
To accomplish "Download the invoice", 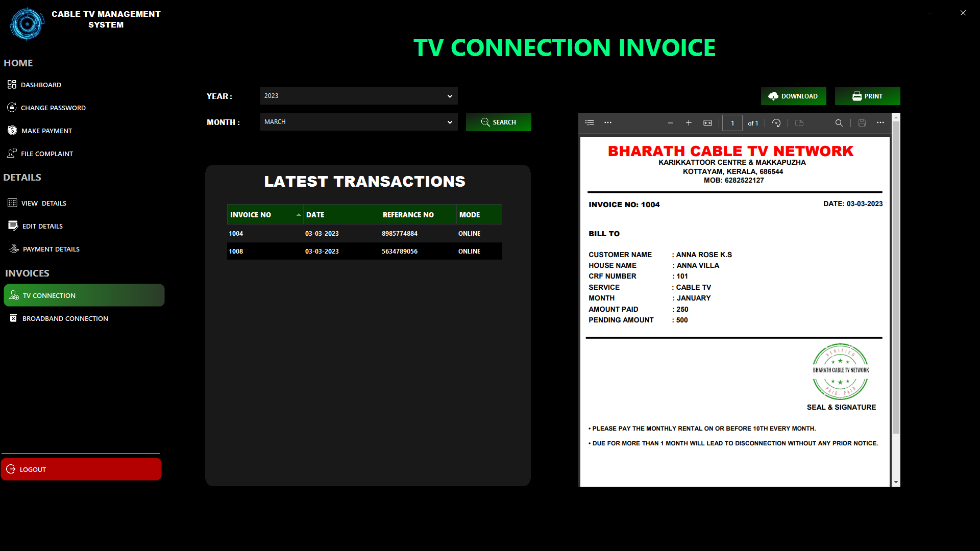I will (793, 96).
